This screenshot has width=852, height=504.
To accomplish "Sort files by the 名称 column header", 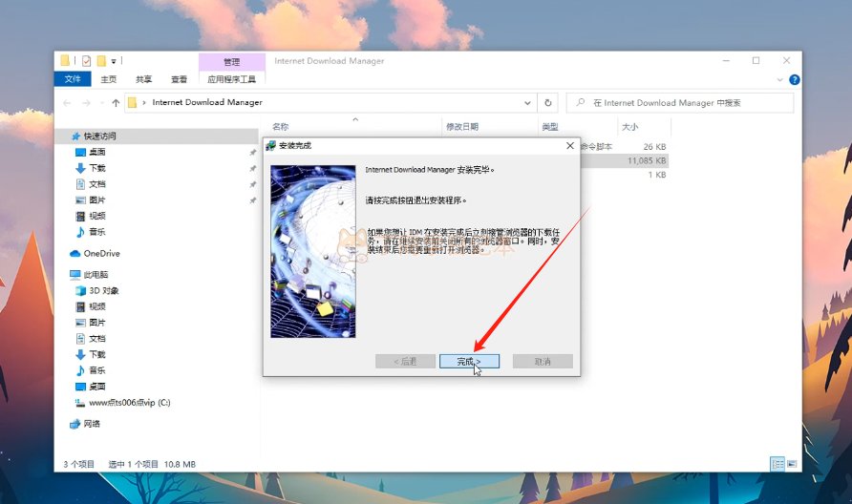I will click(281, 127).
